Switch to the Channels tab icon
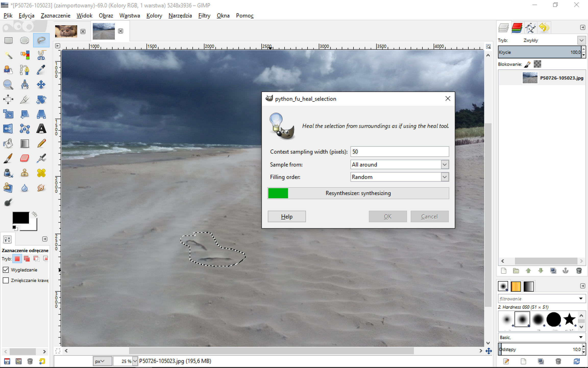588x368 pixels. (x=517, y=28)
